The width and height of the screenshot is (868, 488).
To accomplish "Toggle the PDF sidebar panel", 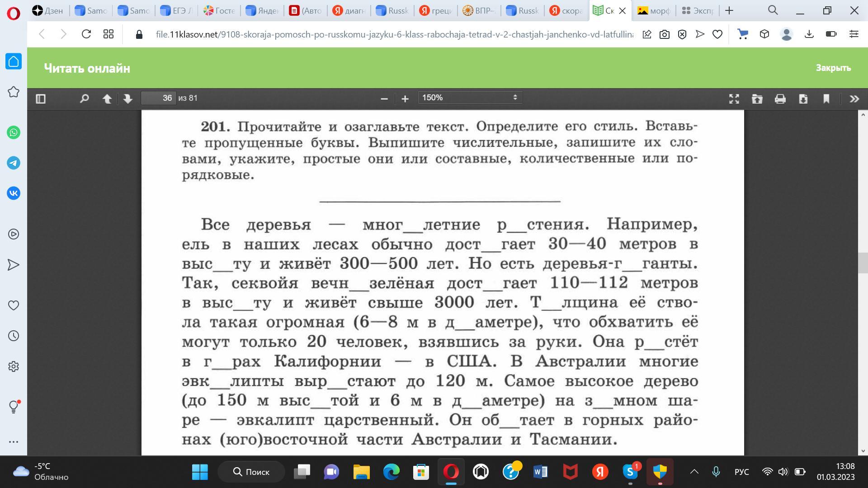I will click(x=41, y=99).
